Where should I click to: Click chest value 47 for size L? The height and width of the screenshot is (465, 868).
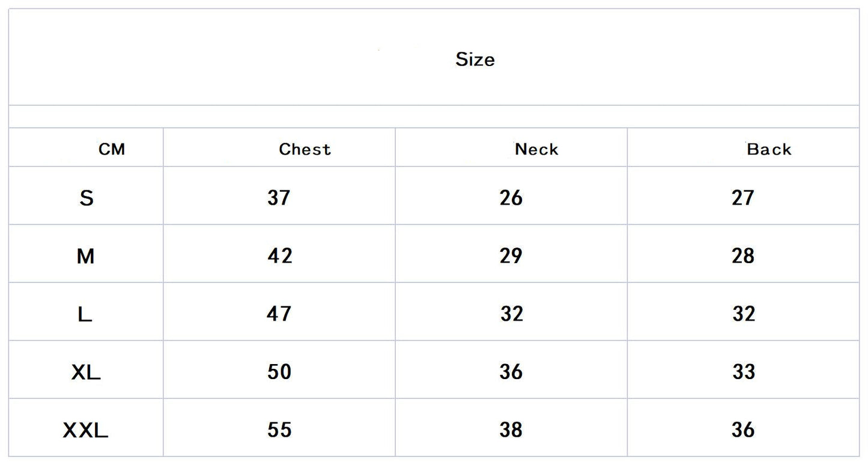(x=279, y=314)
